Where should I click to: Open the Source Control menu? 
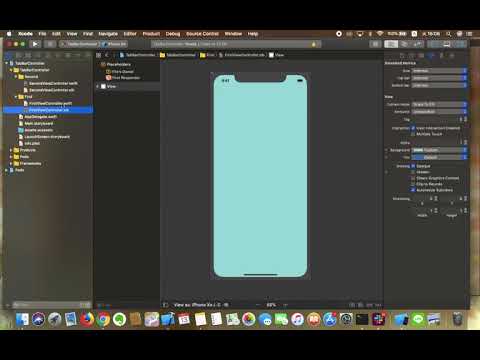(x=202, y=34)
